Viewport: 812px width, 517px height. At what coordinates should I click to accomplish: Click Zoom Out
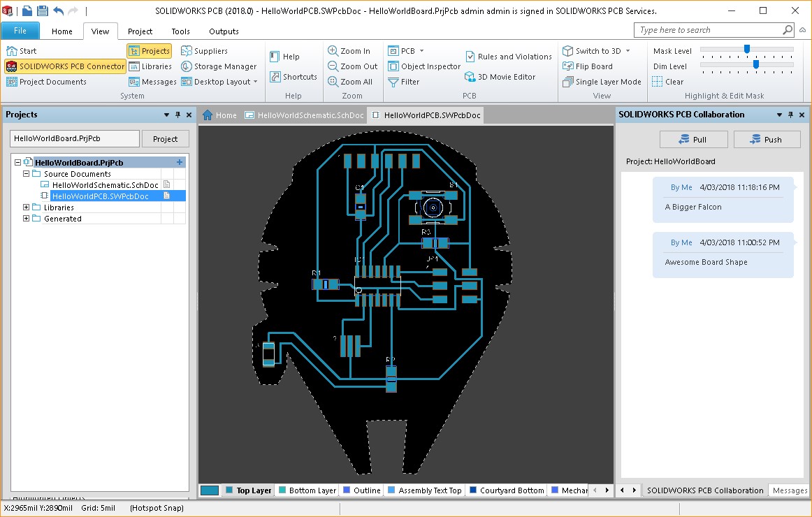tap(352, 66)
